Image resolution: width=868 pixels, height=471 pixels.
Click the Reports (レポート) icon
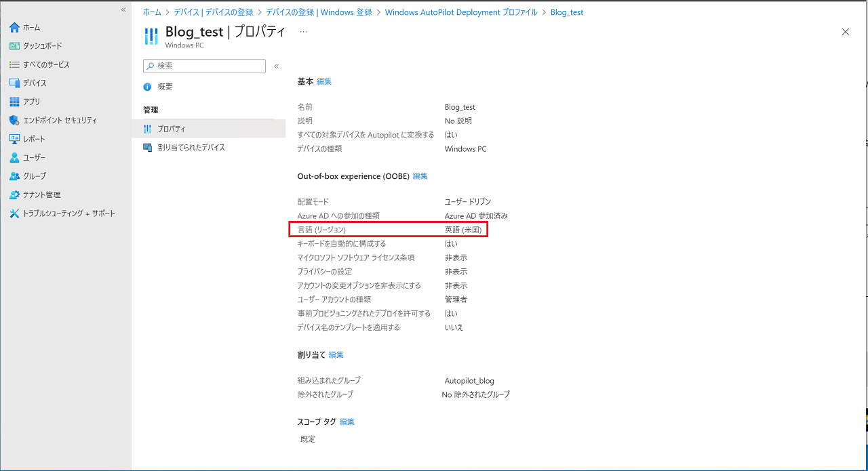click(14, 139)
